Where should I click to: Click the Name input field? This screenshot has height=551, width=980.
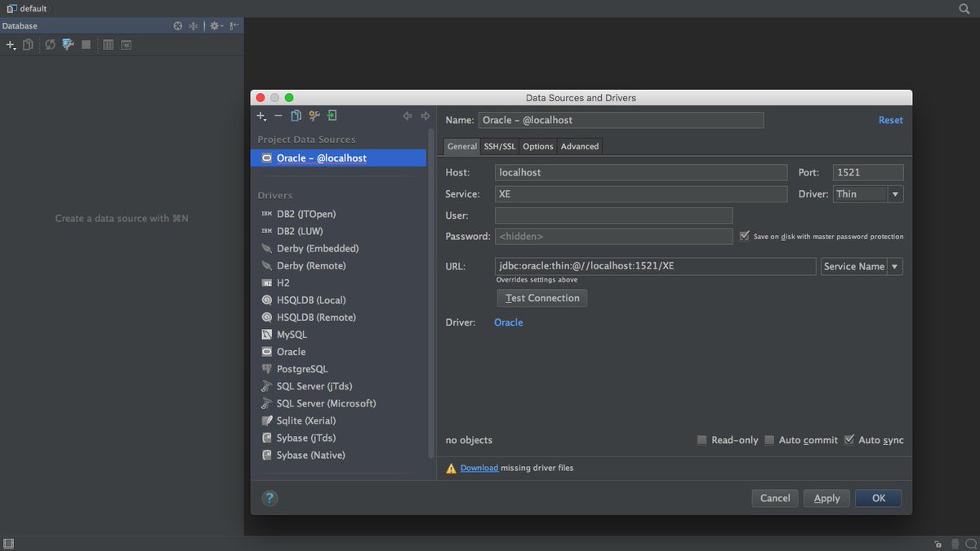point(621,120)
